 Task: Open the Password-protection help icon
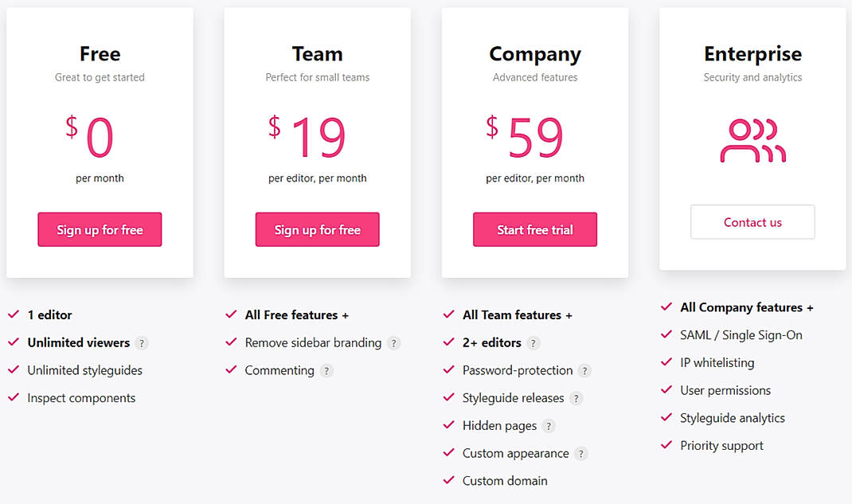pyautogui.click(x=584, y=370)
